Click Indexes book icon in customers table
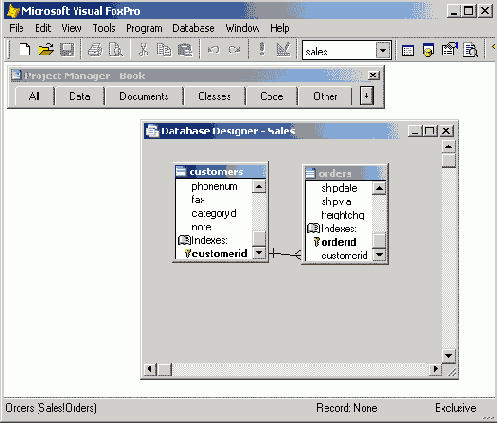This screenshot has height=423, width=497. click(184, 240)
